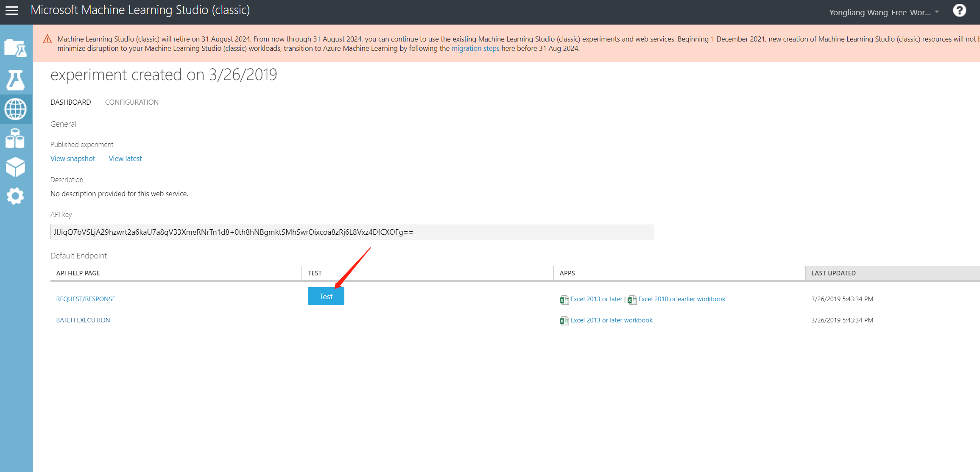Click inside the API key field

pos(352,232)
